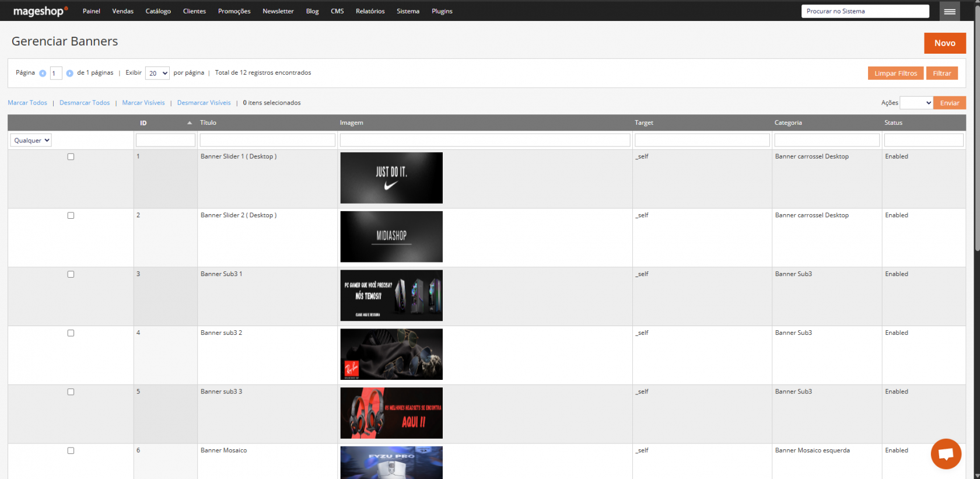This screenshot has width=980, height=479.
Task: Click the Enviar button
Action: (950, 103)
